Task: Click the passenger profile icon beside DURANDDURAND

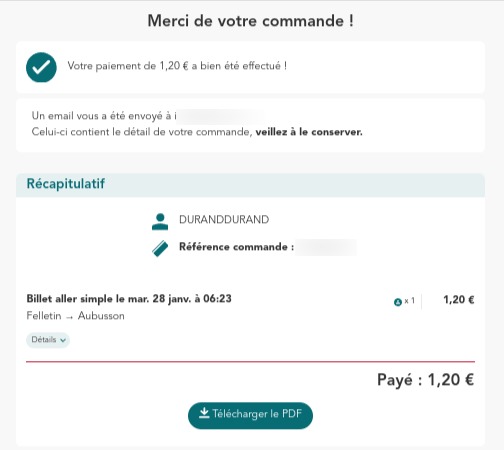Action: pos(160,222)
